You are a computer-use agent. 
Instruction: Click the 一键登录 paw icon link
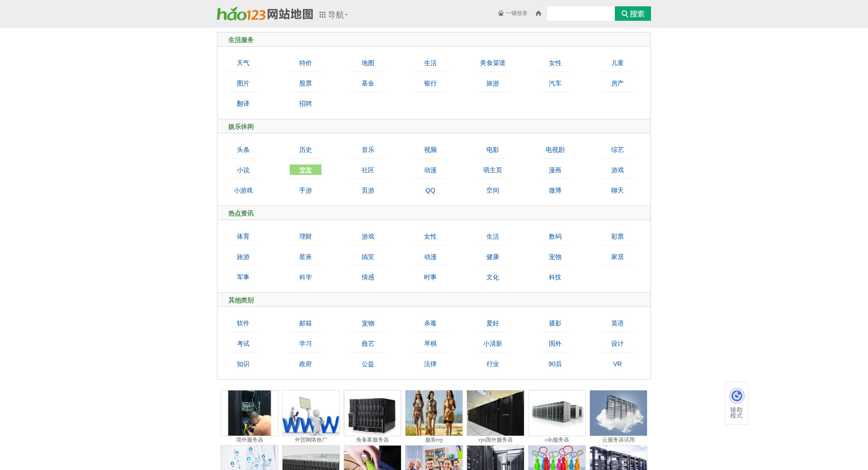[x=513, y=14]
